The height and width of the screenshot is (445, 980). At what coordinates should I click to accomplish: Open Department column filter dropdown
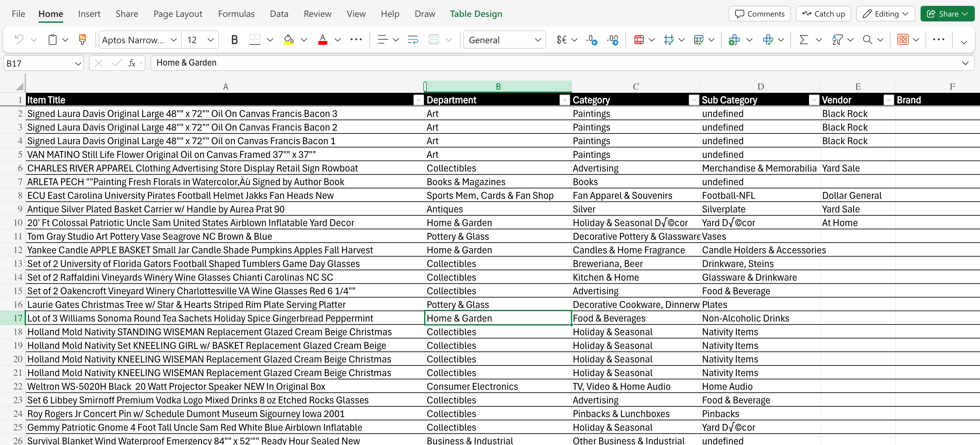click(x=565, y=100)
